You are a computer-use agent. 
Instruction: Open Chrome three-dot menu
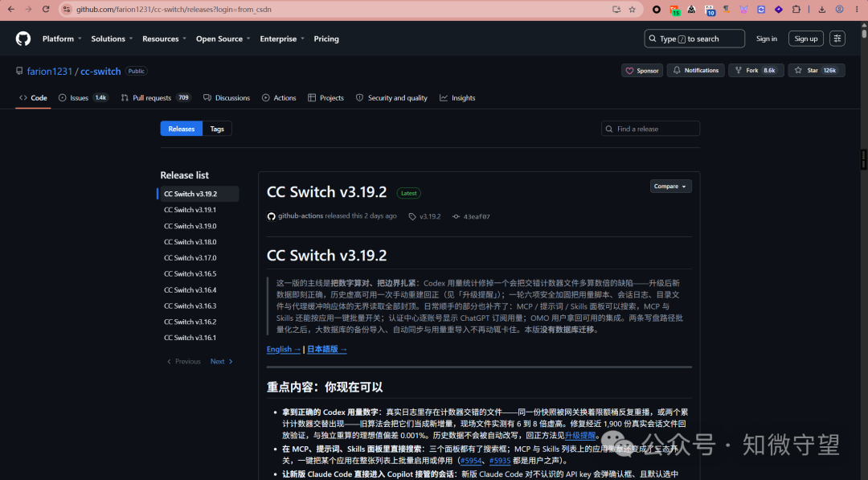click(x=857, y=10)
